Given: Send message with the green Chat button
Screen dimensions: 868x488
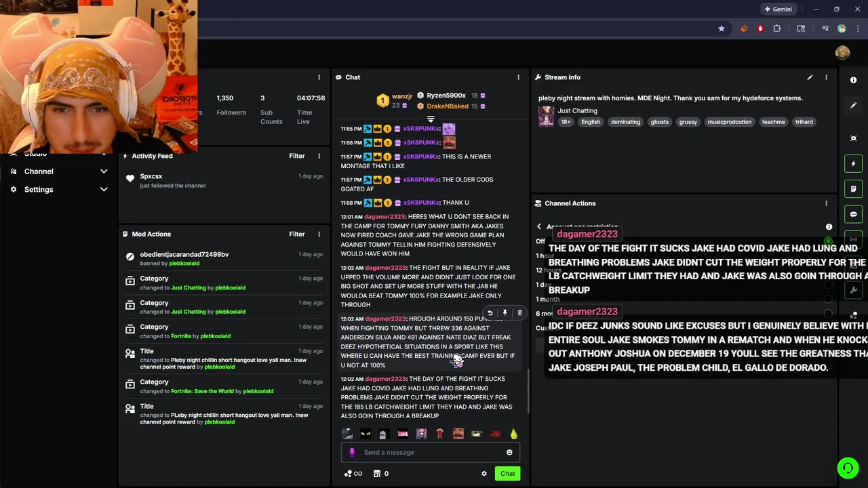Looking at the screenshot, I should pyautogui.click(x=508, y=474).
